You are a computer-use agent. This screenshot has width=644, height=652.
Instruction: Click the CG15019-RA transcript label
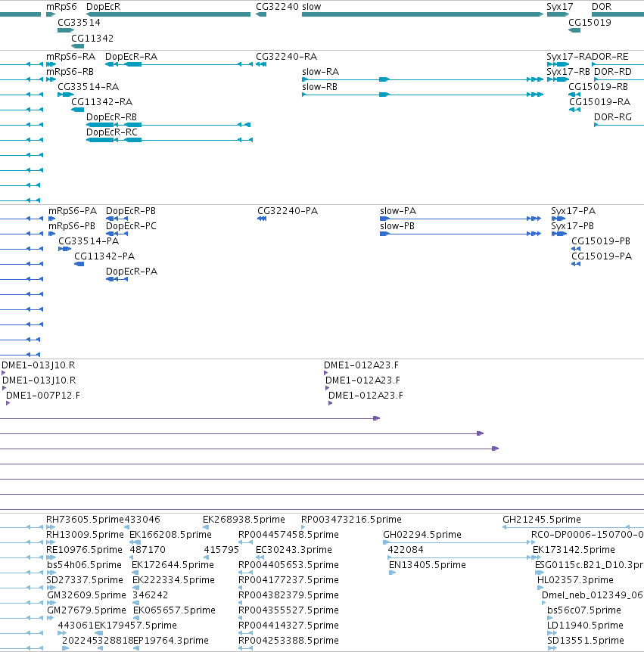coord(599,102)
